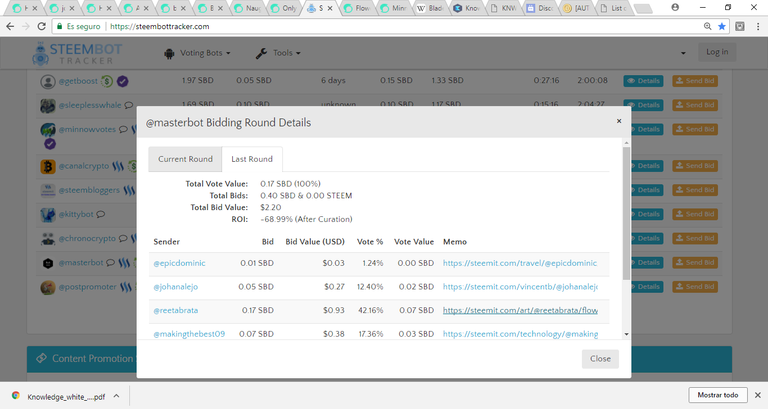Open @masterbot bot link

81,263
